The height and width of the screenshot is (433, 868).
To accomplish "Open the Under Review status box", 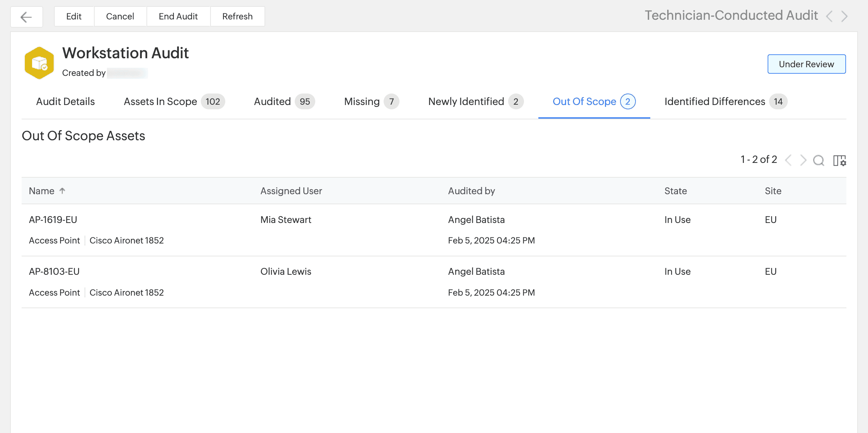I will tap(806, 64).
